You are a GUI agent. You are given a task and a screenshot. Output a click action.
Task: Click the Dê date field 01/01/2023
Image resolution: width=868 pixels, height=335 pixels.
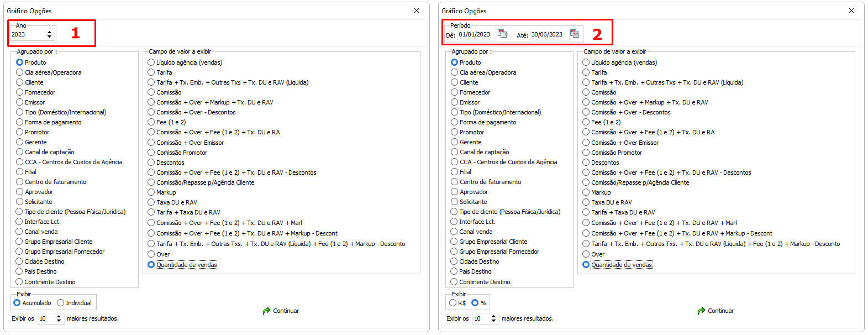(477, 34)
